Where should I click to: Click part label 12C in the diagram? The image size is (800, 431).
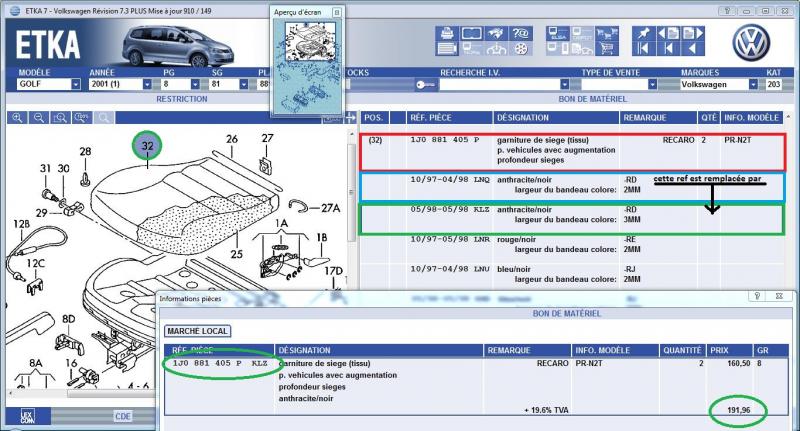coord(35,264)
